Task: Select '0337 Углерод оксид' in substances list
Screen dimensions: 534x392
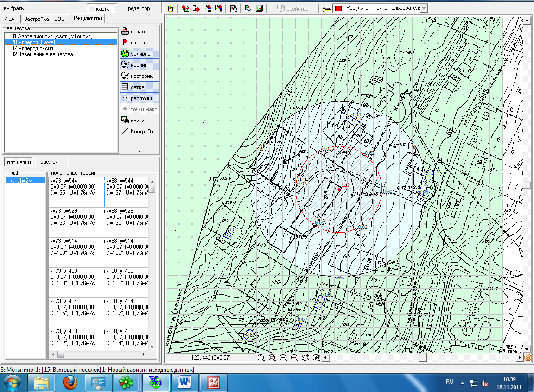Action: tap(30, 48)
